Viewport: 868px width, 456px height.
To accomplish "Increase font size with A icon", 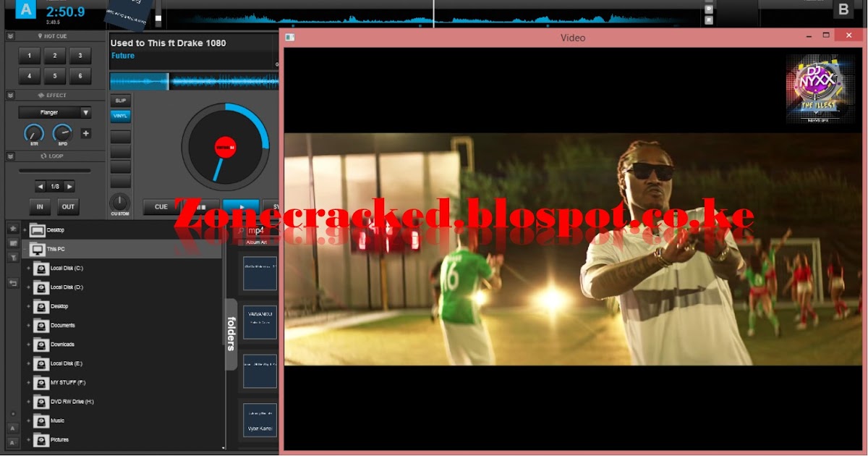I will 13,428.
